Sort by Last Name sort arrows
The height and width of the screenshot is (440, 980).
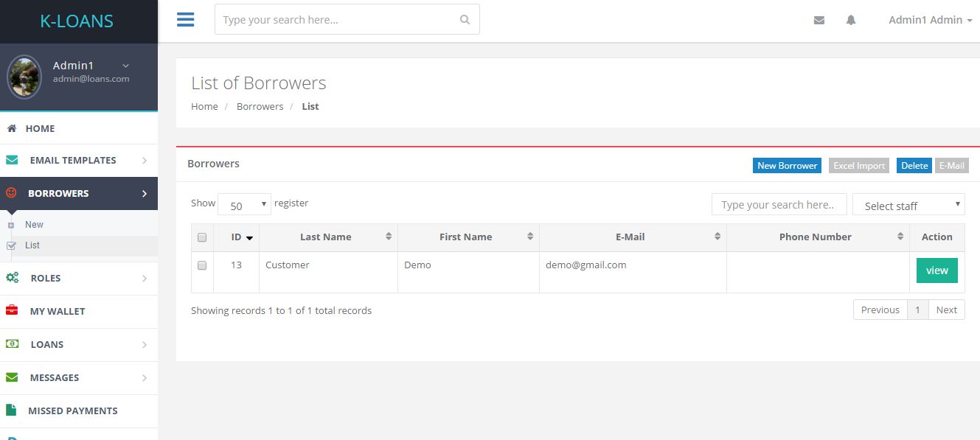(389, 237)
